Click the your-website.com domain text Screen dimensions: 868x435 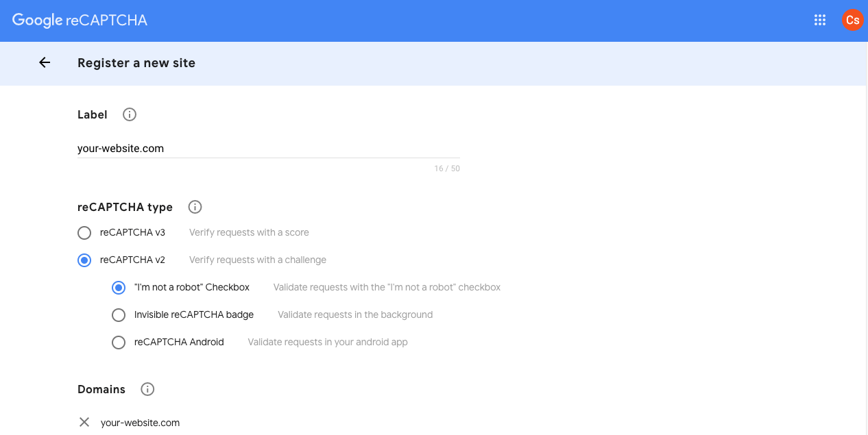pyautogui.click(x=140, y=422)
